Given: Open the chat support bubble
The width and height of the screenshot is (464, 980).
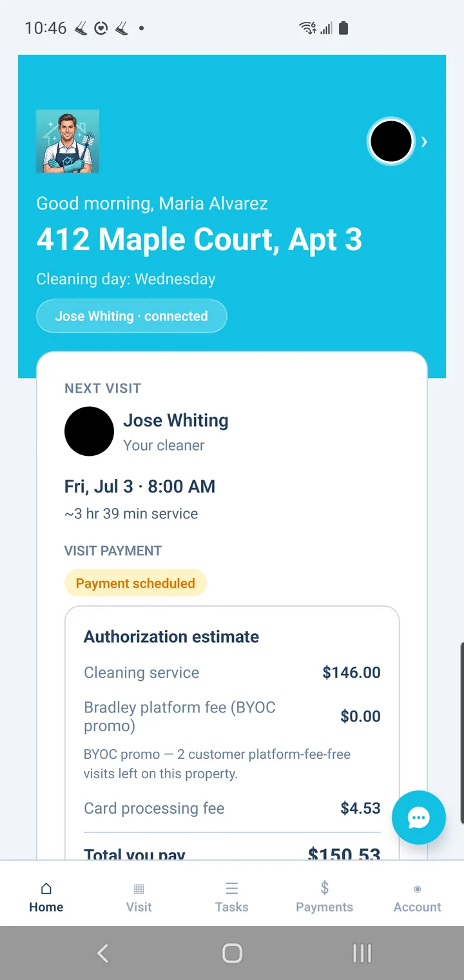Looking at the screenshot, I should (419, 818).
